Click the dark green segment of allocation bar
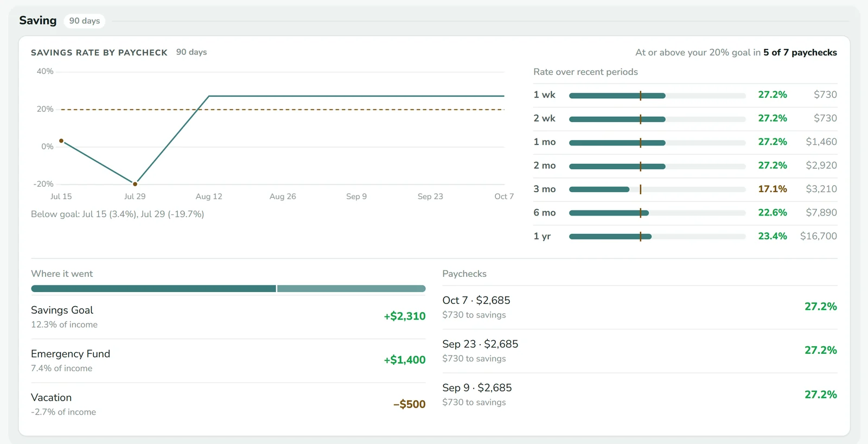This screenshot has width=868, height=444. point(154,289)
